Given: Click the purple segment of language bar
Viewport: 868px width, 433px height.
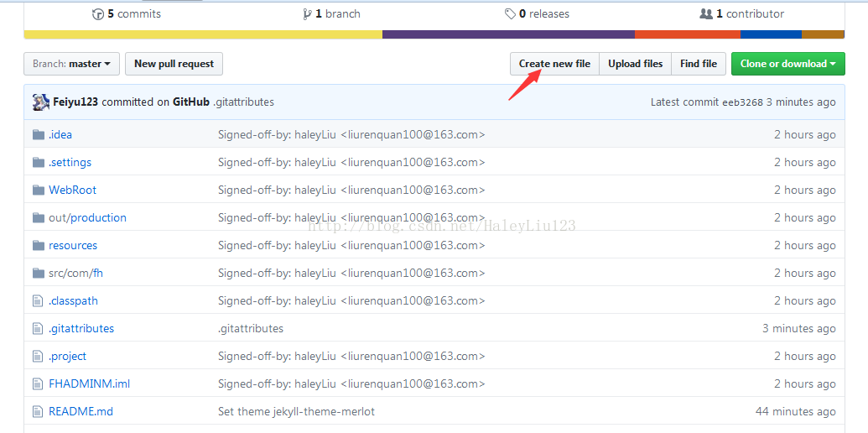Looking at the screenshot, I should (509, 34).
